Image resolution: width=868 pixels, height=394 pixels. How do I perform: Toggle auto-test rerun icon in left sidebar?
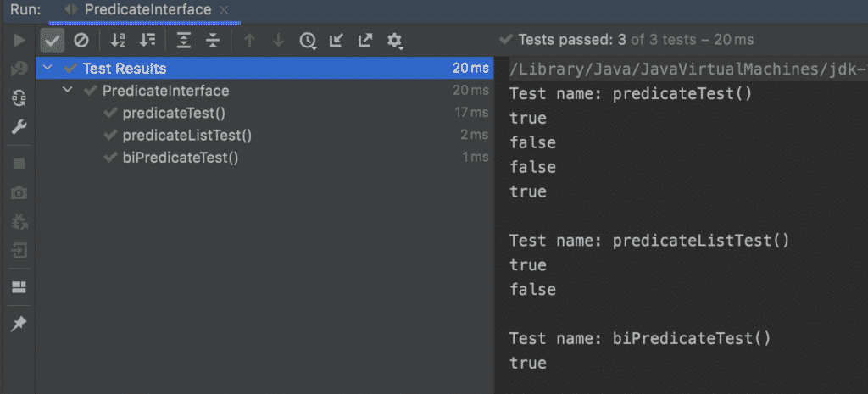(18, 98)
